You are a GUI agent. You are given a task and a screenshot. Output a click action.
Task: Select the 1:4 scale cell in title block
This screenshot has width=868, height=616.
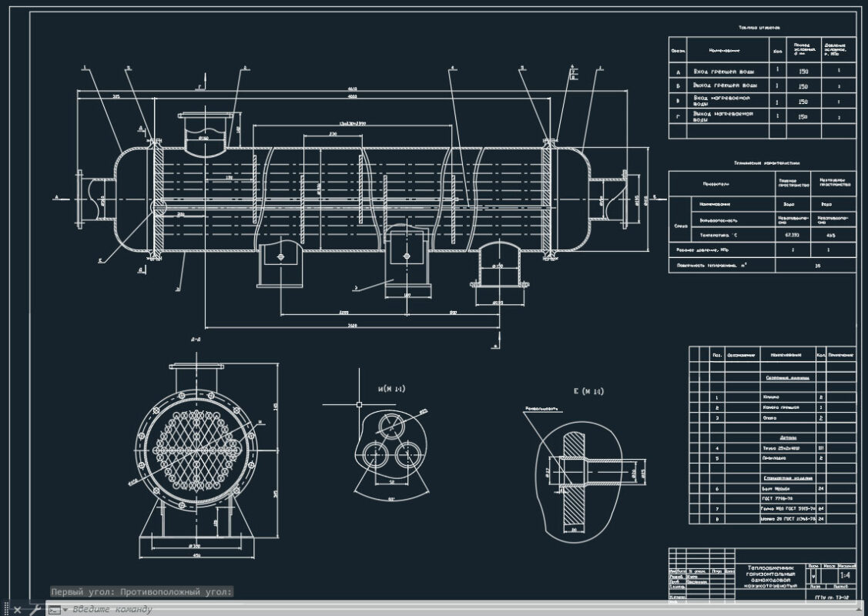(845, 574)
